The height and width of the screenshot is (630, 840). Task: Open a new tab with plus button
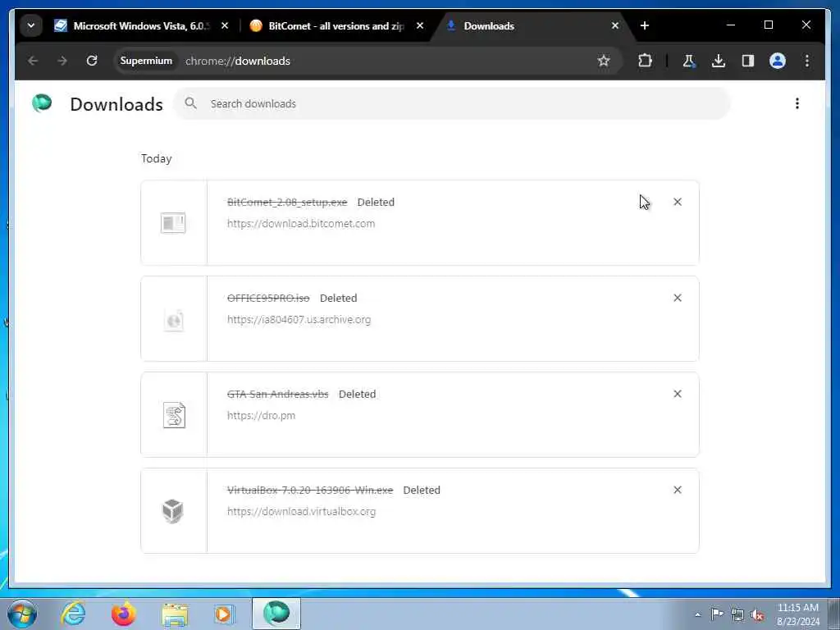pyautogui.click(x=645, y=25)
